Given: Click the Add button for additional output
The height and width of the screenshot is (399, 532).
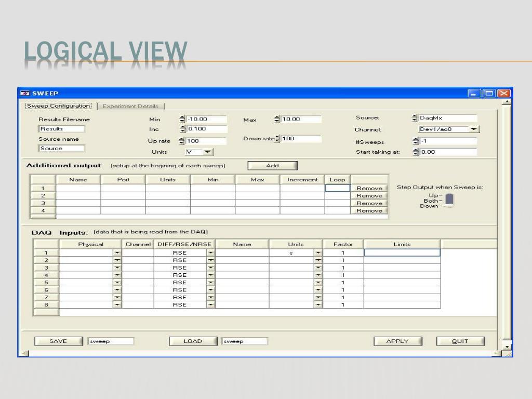Looking at the screenshot, I should [x=272, y=165].
